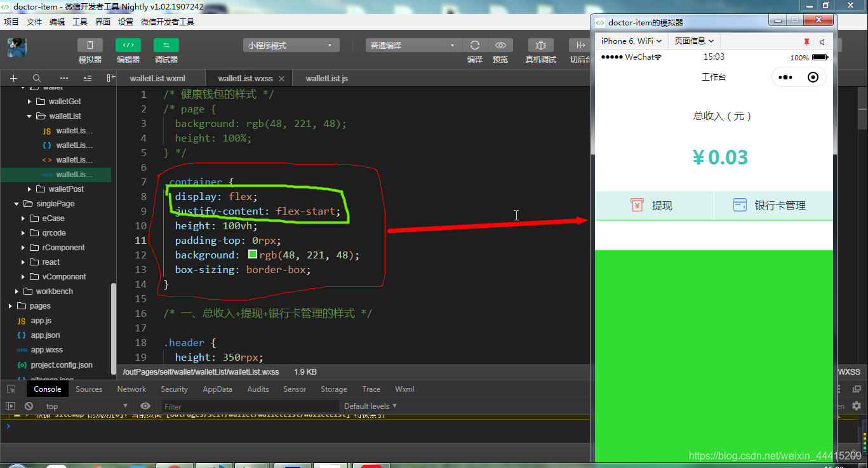Hide the file tree sidebar icon
The image size is (868, 468).
coord(110,78)
